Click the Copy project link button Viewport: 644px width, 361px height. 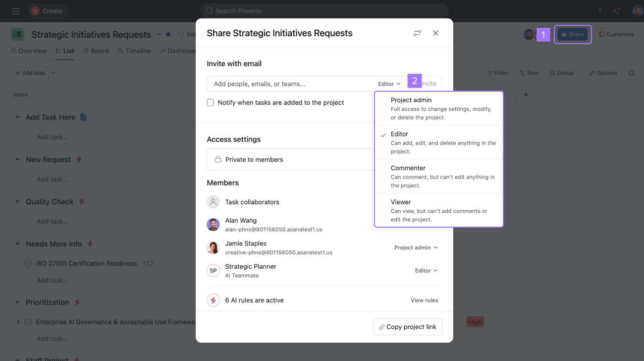(x=407, y=327)
